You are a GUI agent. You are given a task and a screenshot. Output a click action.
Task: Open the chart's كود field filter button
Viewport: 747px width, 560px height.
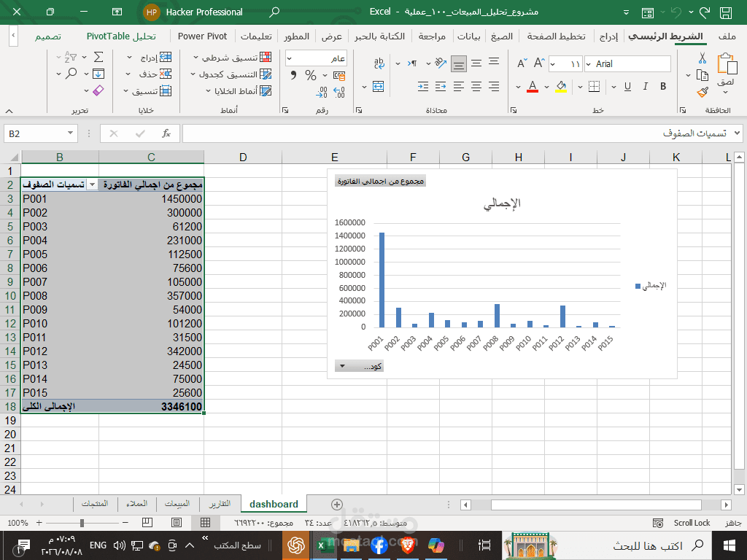tap(359, 366)
